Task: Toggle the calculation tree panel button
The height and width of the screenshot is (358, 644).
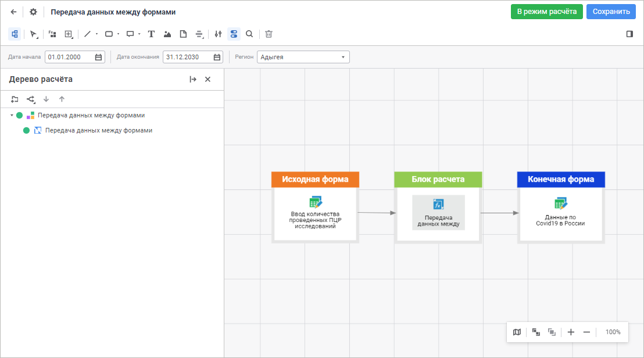Action: click(15, 34)
